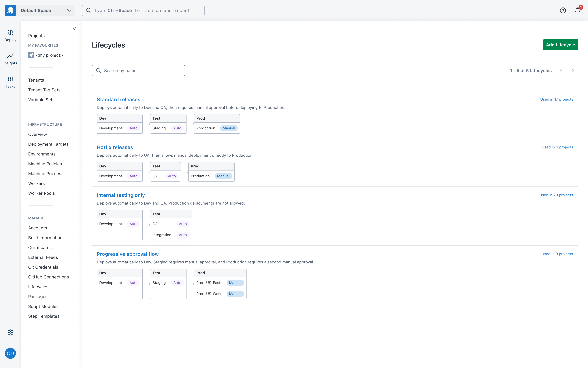Click Used in 20 projects link

click(x=556, y=195)
